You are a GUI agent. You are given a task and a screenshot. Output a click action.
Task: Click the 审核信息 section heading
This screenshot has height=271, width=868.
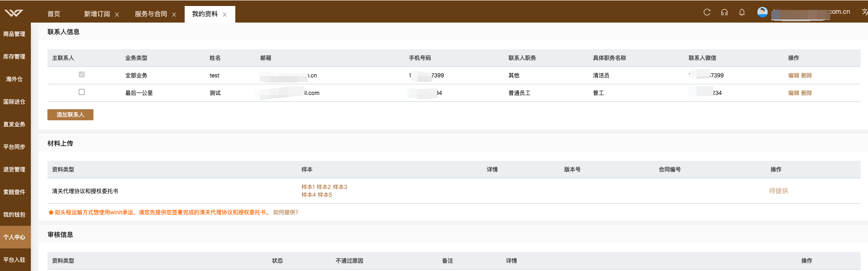pyautogui.click(x=60, y=235)
